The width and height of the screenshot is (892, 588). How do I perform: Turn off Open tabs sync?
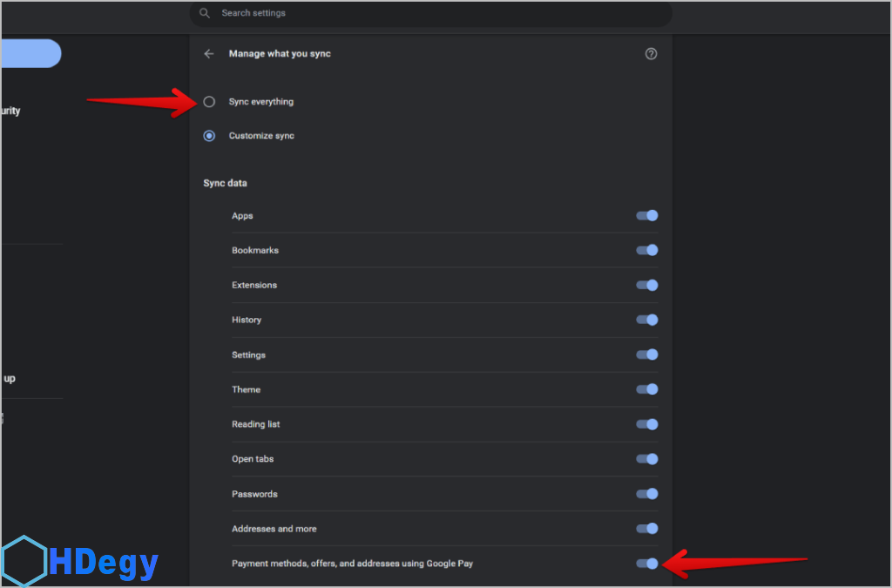(x=646, y=459)
